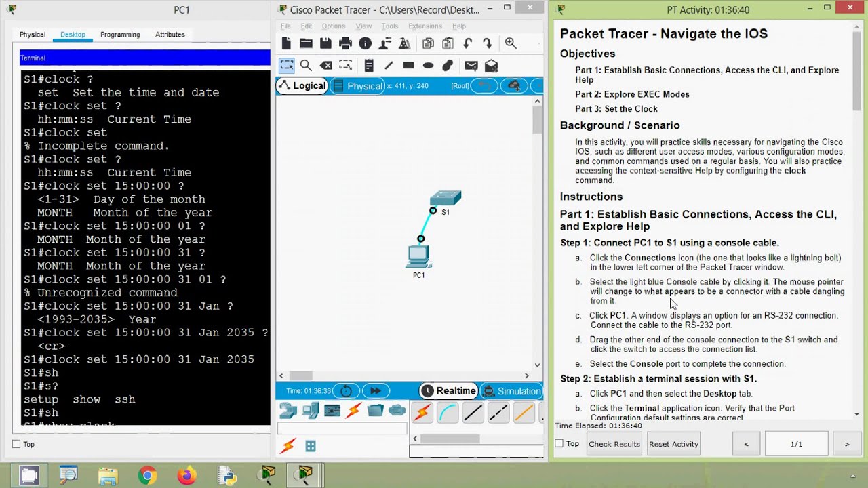Image resolution: width=868 pixels, height=488 pixels.
Task: Choose the Place Note tool
Action: pos(369,65)
